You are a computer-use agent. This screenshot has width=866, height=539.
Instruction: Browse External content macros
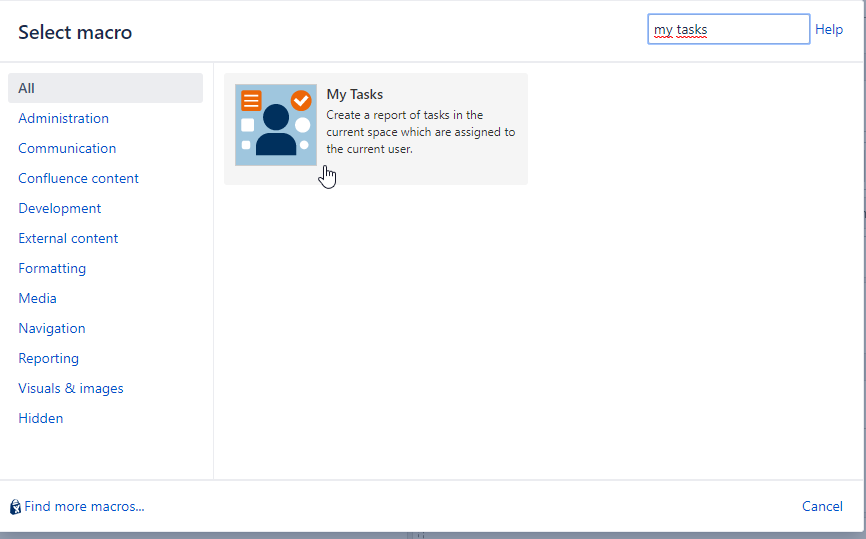[x=68, y=238]
